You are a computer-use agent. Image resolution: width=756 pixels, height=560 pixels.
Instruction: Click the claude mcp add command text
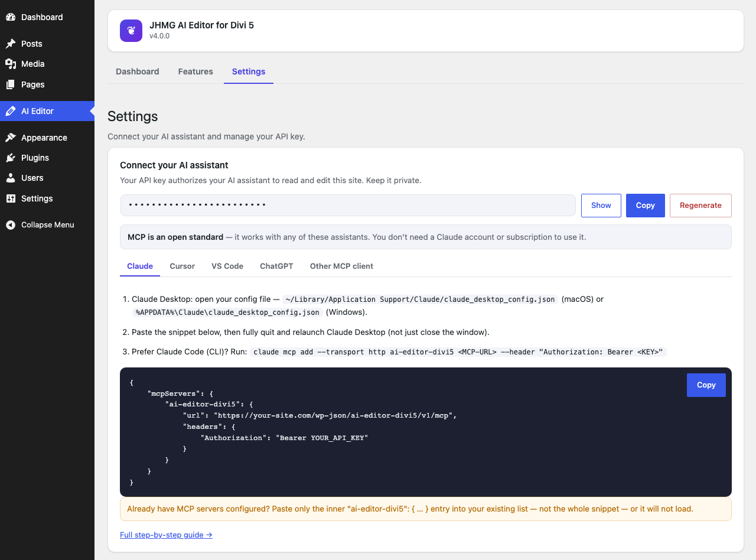coord(458,352)
